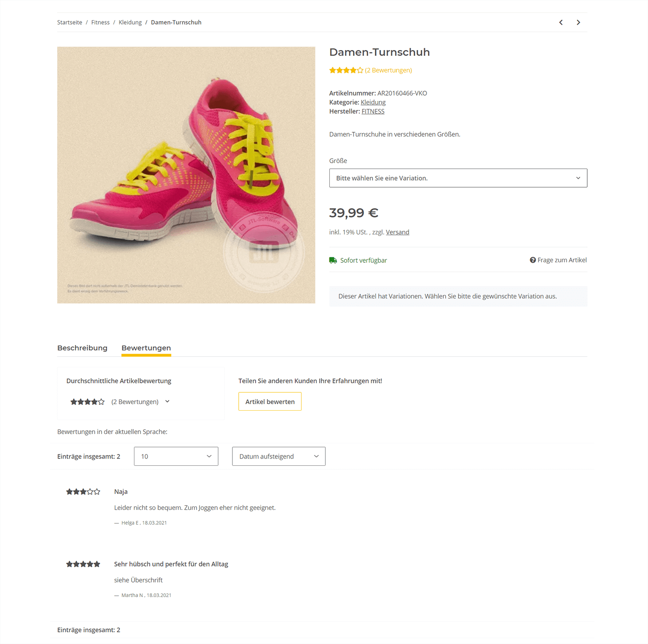Click the Startseite breadcrumb
The height and width of the screenshot is (644, 648).
pos(70,22)
